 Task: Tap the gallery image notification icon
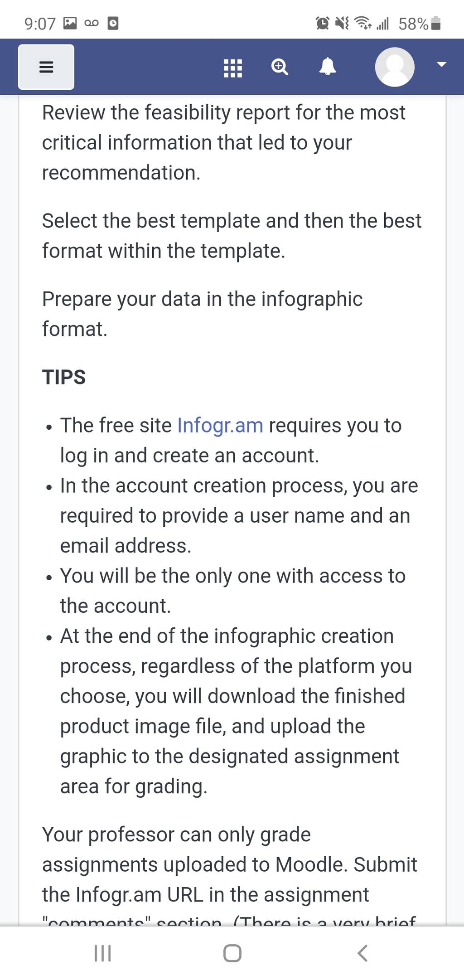pyautogui.click(x=70, y=23)
